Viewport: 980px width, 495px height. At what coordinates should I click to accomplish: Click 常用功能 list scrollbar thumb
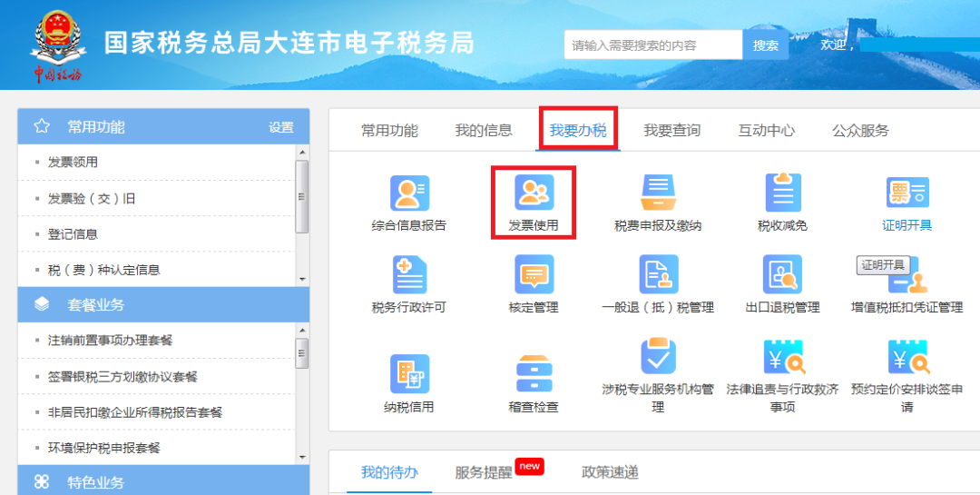coord(302,196)
